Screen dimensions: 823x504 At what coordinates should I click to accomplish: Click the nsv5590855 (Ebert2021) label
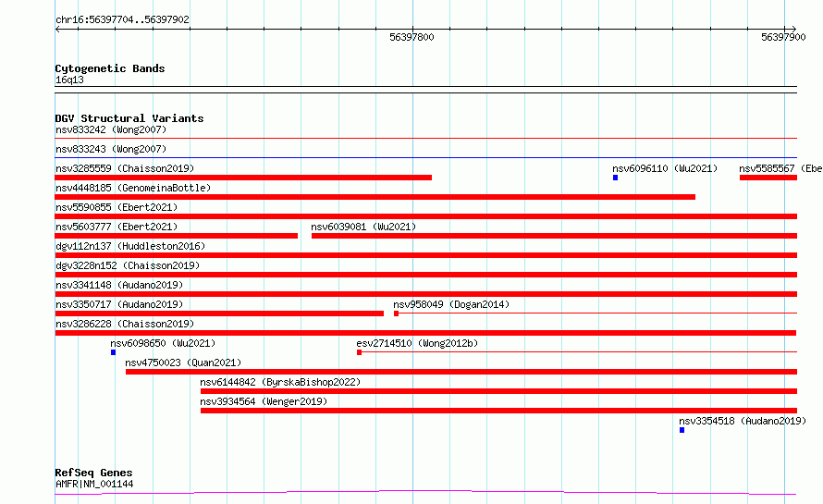coord(117,207)
